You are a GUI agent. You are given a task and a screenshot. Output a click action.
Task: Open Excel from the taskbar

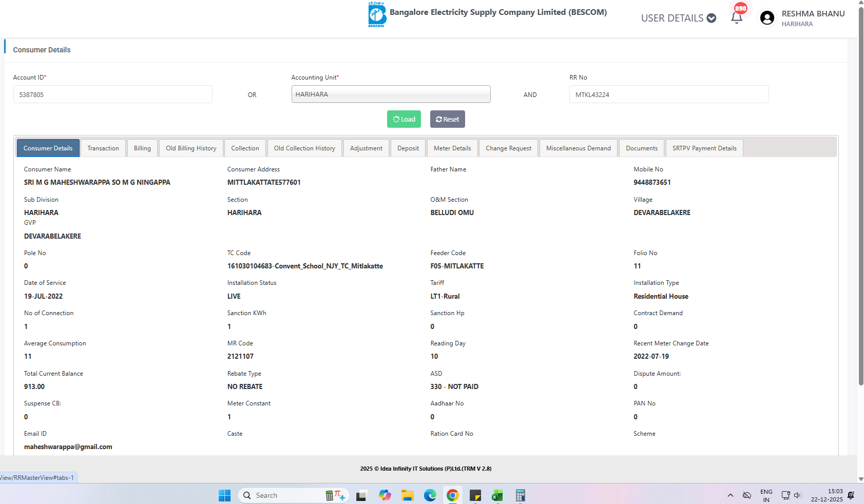(x=497, y=495)
